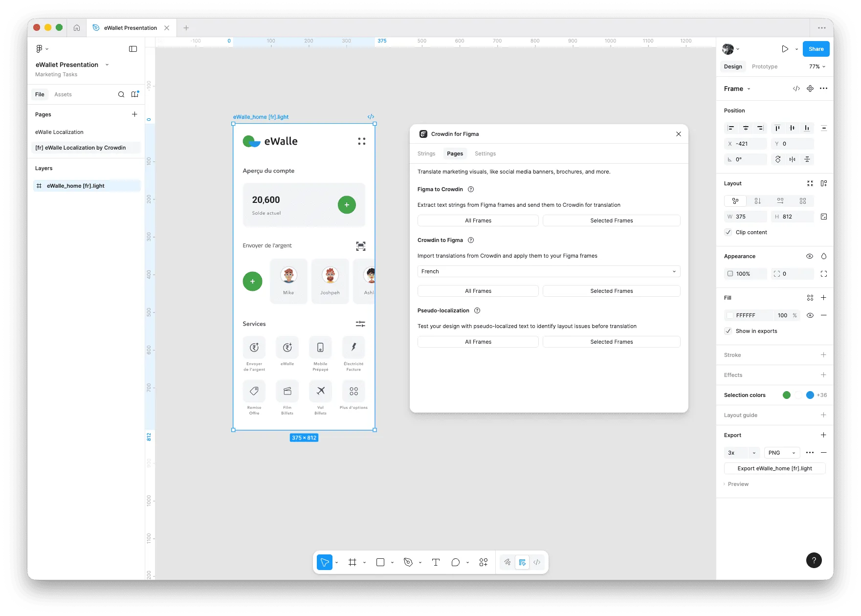Select the Text tool
This screenshot has width=861, height=616.
[x=435, y=562]
